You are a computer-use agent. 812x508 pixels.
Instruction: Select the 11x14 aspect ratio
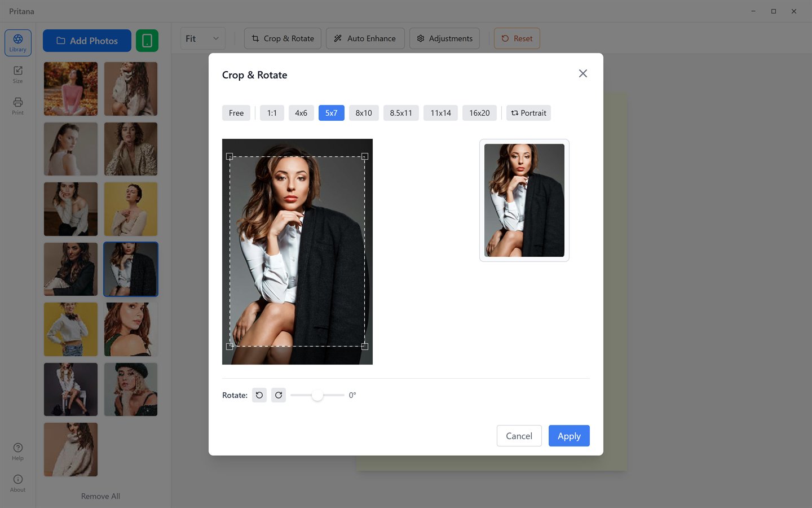[x=440, y=113]
